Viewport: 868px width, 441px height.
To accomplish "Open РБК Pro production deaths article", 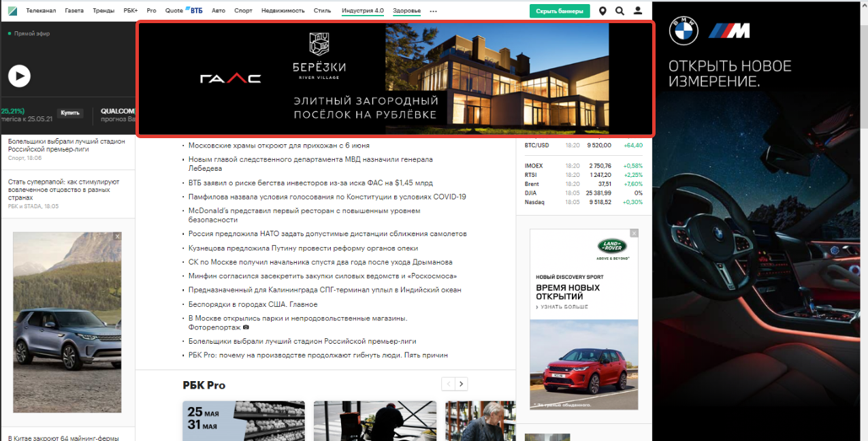I will (318, 355).
